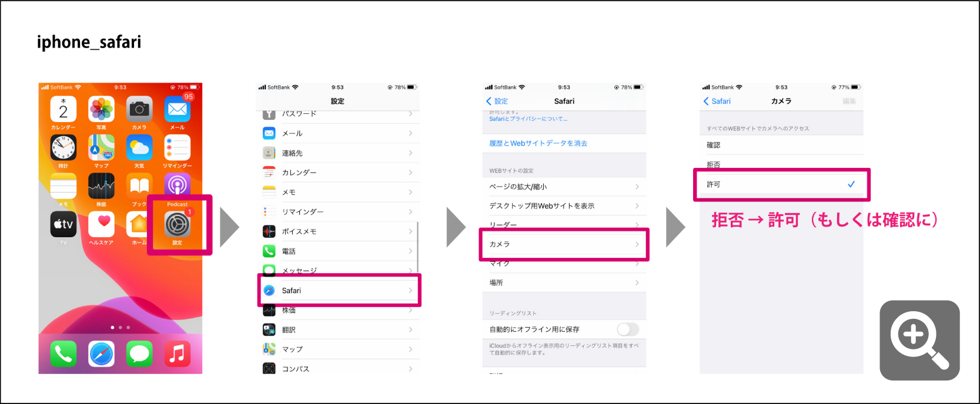This screenshot has width=980, height=404.
Task: Launch the Safari compass in the dock
Action: pyautogui.click(x=101, y=354)
